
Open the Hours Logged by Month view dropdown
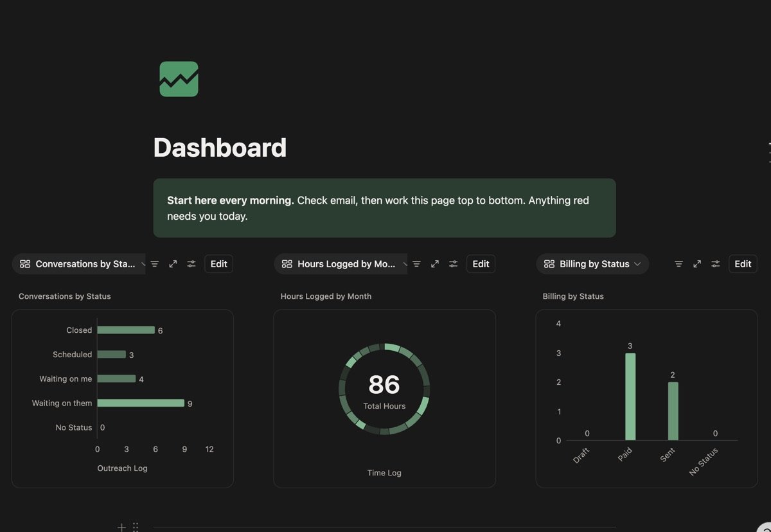(342, 264)
